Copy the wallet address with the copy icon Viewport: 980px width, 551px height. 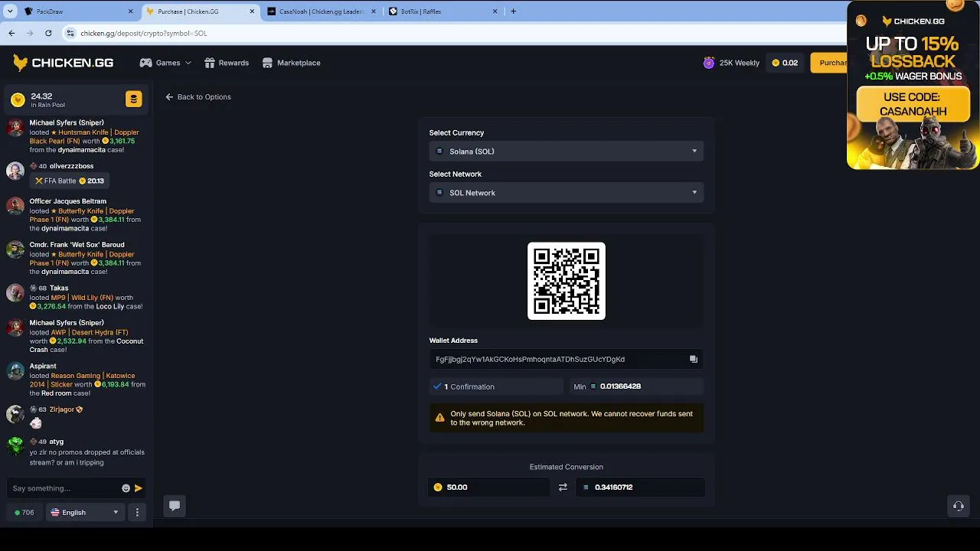coord(694,359)
